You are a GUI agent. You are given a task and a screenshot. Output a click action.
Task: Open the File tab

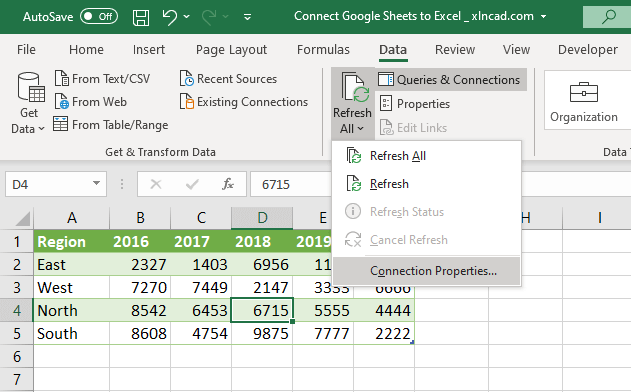pos(26,50)
